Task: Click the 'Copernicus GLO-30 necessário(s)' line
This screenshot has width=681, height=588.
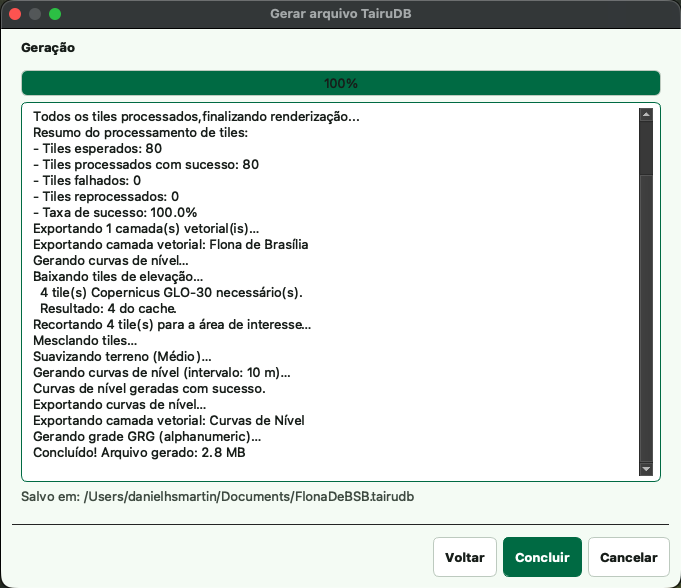Action: coord(171,293)
